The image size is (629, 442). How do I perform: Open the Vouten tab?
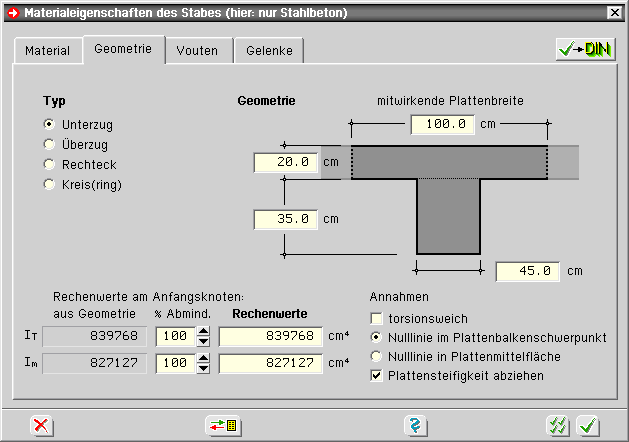click(198, 51)
